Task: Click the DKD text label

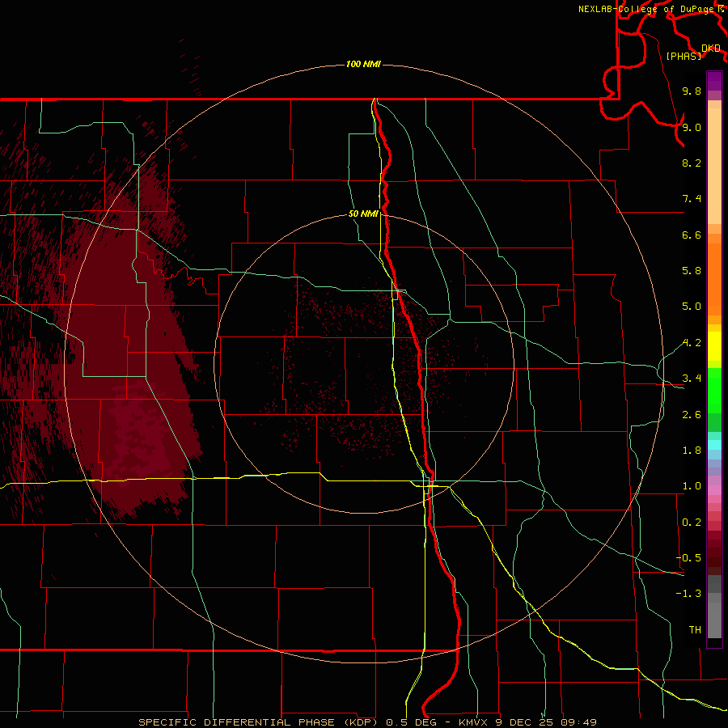Action: [x=711, y=49]
